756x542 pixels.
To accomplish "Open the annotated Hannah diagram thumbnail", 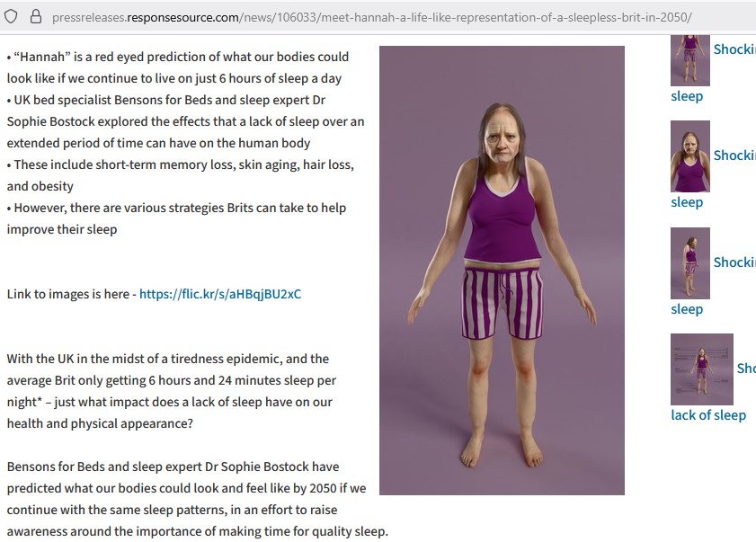I will click(702, 369).
